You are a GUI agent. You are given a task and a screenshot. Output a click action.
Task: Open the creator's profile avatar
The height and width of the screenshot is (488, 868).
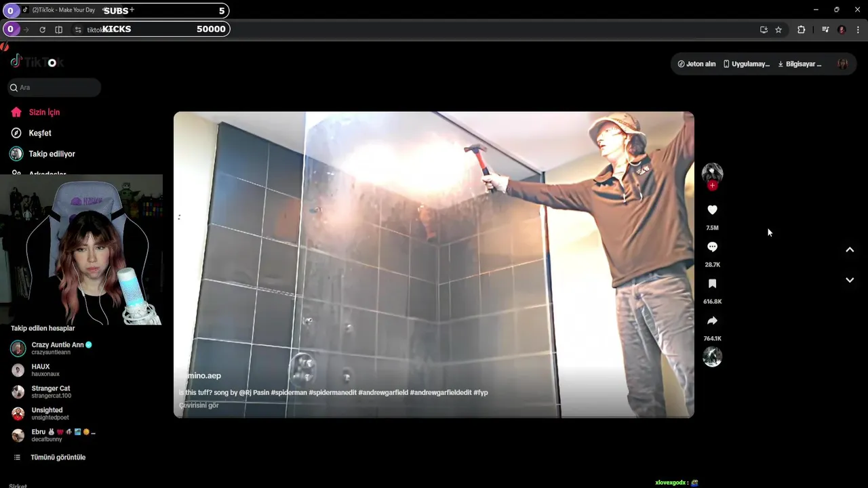tap(712, 173)
